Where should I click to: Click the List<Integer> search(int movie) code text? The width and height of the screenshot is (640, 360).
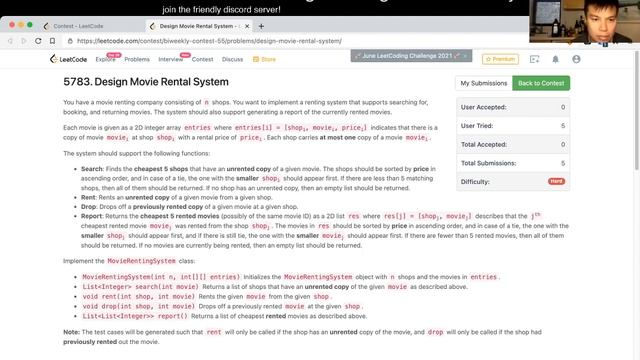point(140,287)
